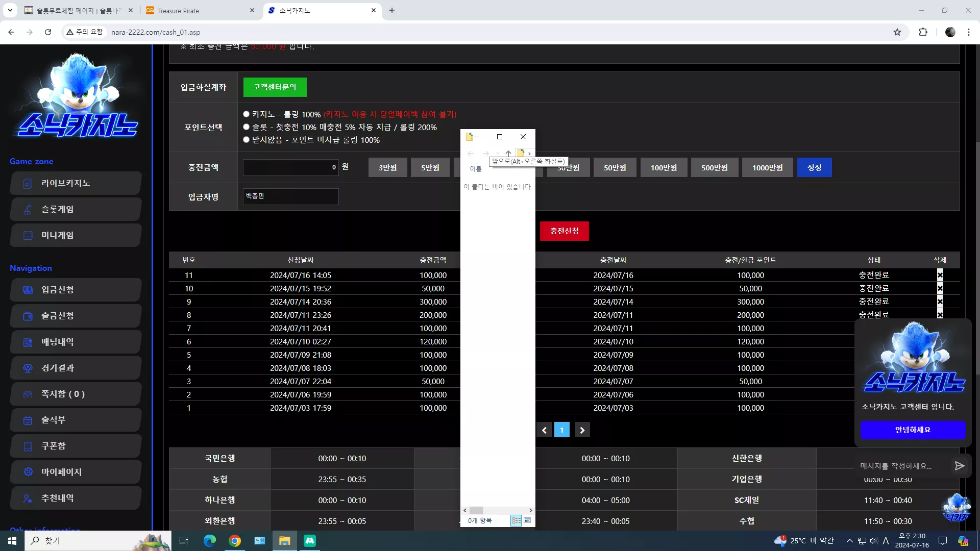Open Microsoft Edge from the taskbar
Viewport: 980px width, 551px height.
click(210, 541)
